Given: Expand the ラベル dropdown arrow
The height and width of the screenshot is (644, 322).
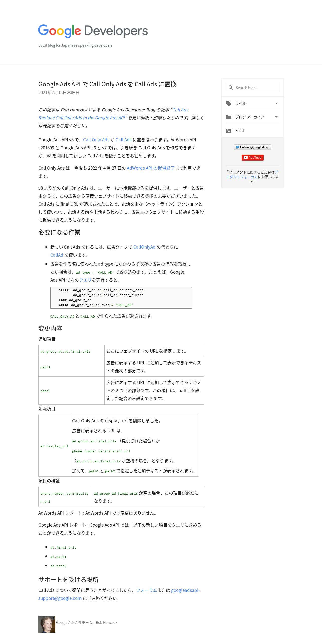Looking at the screenshot, I should pos(276,103).
